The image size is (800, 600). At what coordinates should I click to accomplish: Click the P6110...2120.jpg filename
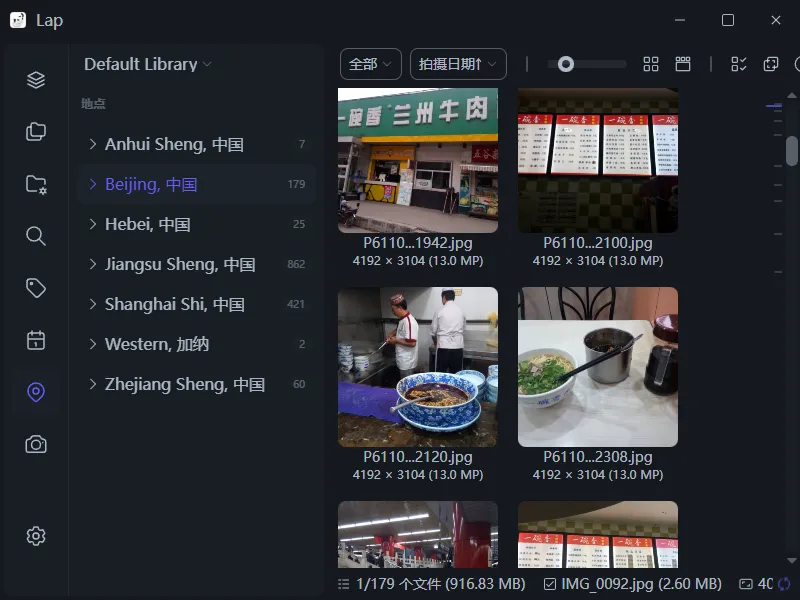click(418, 457)
